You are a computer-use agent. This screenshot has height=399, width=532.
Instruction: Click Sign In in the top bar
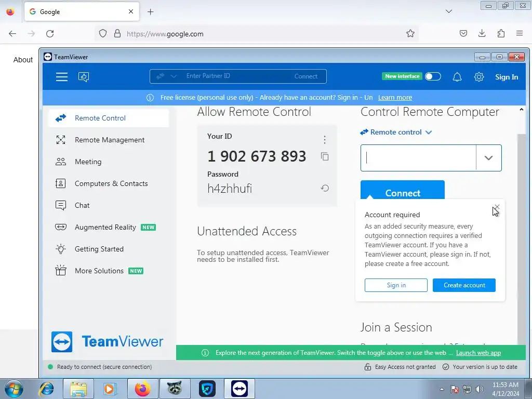tap(507, 77)
